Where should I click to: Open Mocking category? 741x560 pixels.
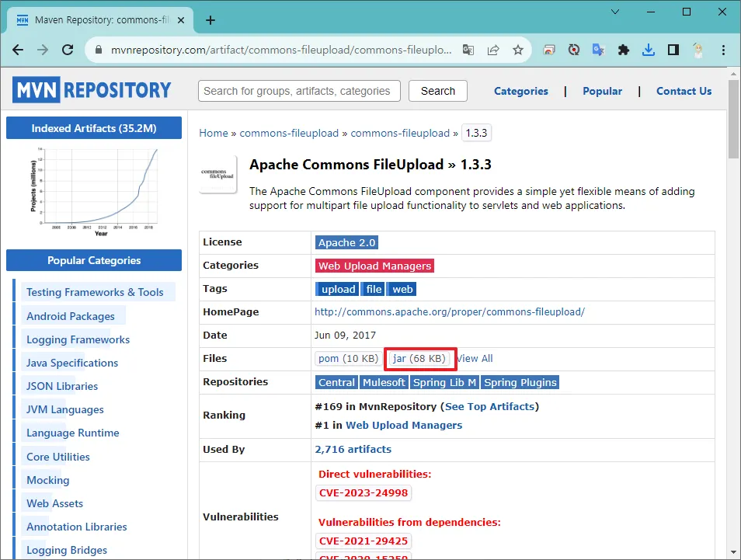click(x=47, y=480)
